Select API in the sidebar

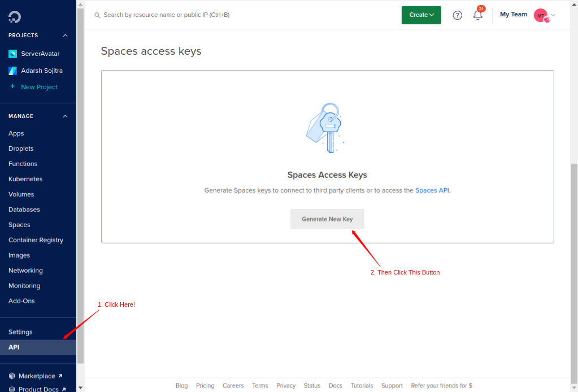coord(38,347)
